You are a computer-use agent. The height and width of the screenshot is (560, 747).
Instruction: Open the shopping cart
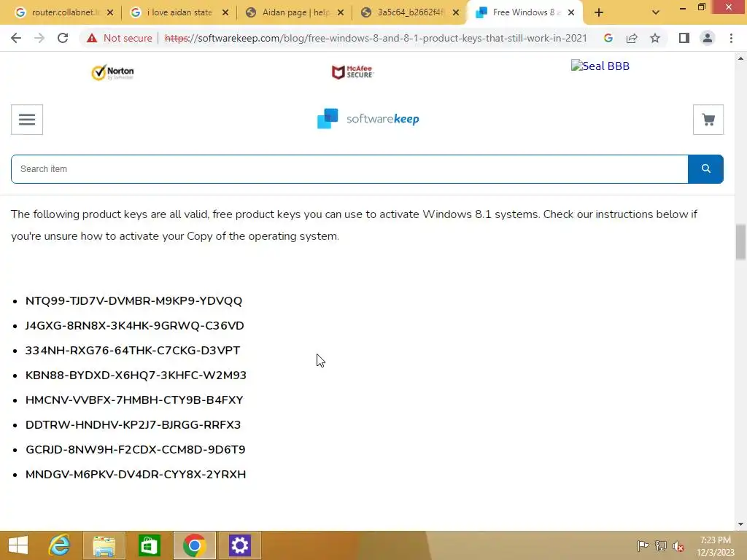click(708, 120)
